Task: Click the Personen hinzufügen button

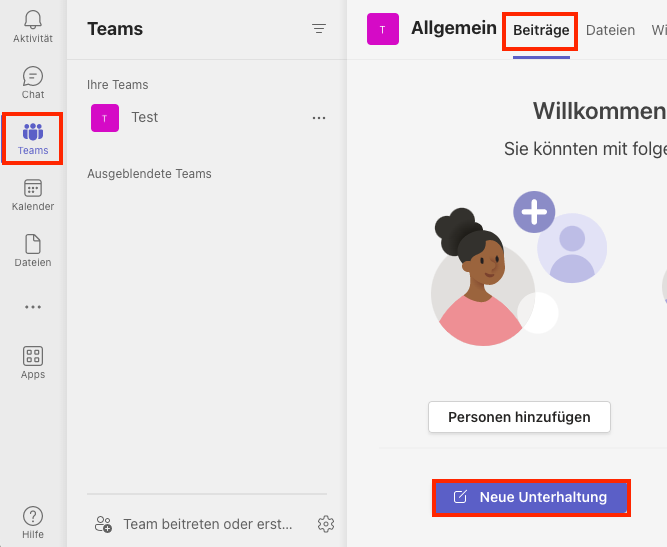Action: (x=519, y=417)
